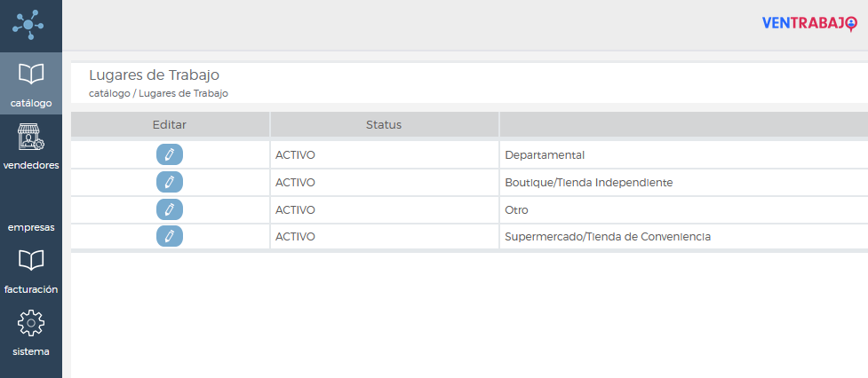Select the vendedores label in sidebar
868x378 pixels.
tap(31, 165)
